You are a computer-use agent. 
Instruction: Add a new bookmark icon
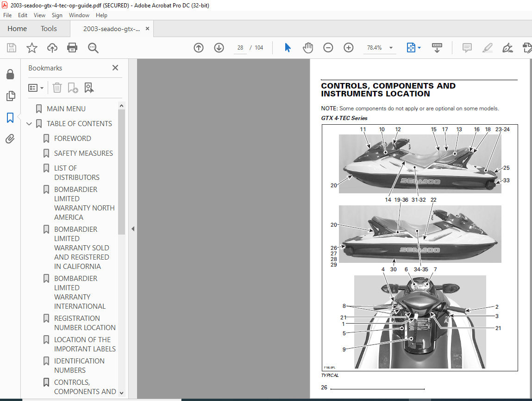[73, 88]
